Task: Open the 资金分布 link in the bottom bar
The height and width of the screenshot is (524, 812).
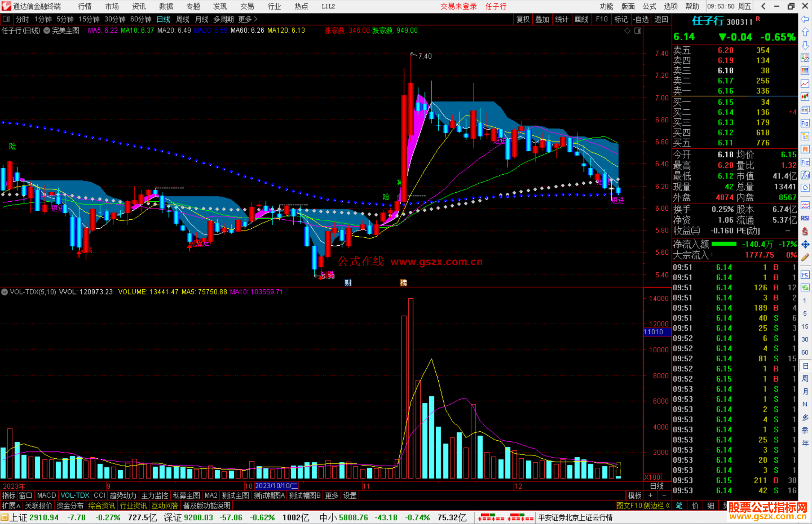Action: (x=70, y=506)
